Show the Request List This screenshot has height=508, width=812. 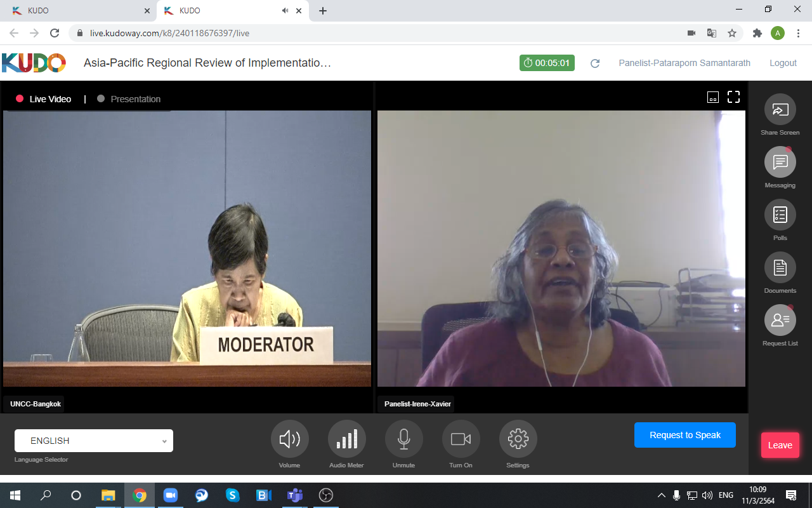point(780,321)
